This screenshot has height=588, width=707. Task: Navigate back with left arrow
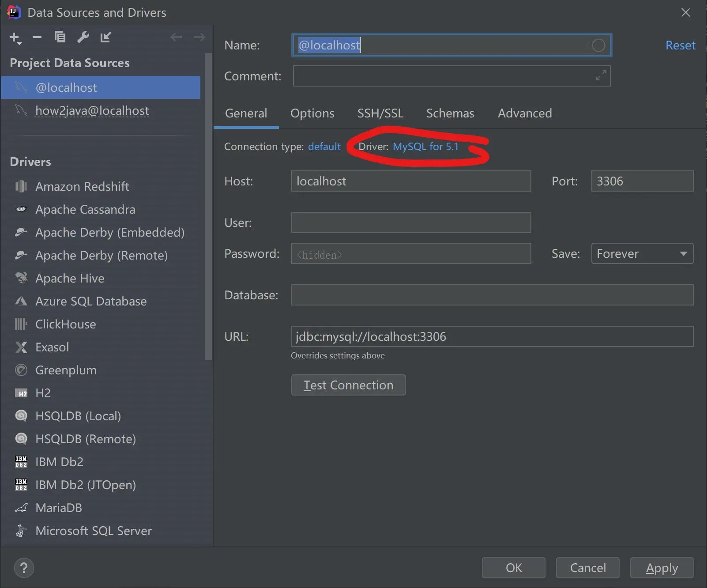[176, 37]
